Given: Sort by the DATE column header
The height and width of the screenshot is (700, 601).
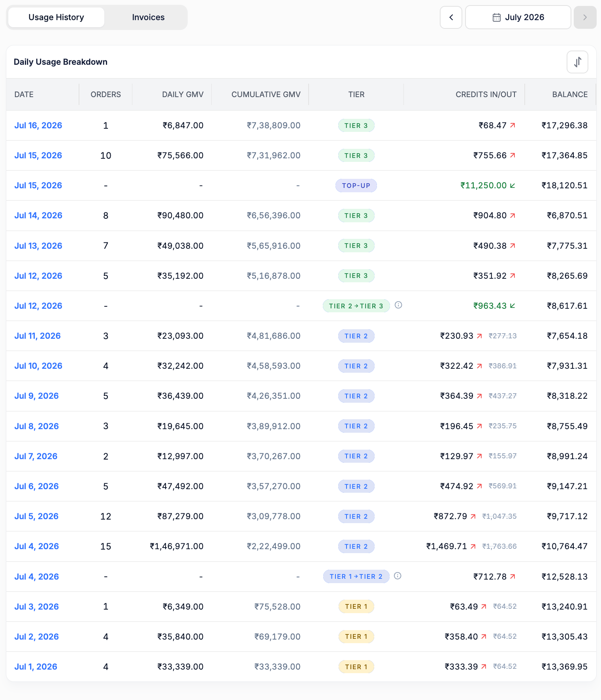Looking at the screenshot, I should [x=24, y=94].
